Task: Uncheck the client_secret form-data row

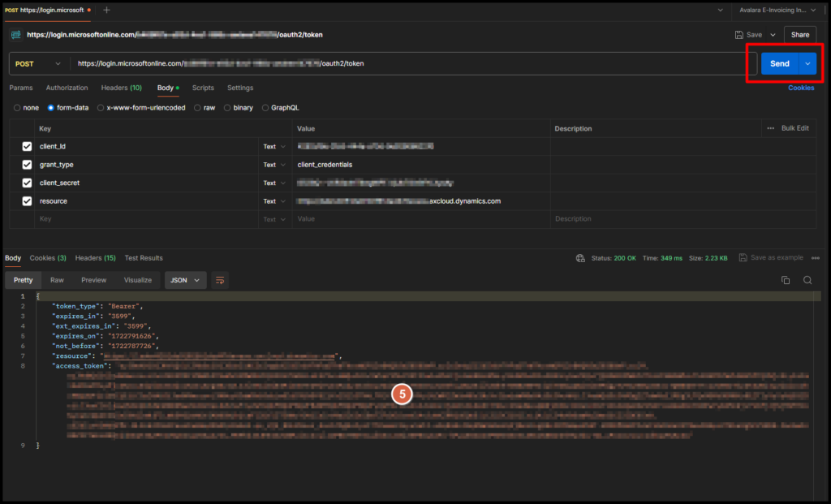Action: tap(27, 183)
